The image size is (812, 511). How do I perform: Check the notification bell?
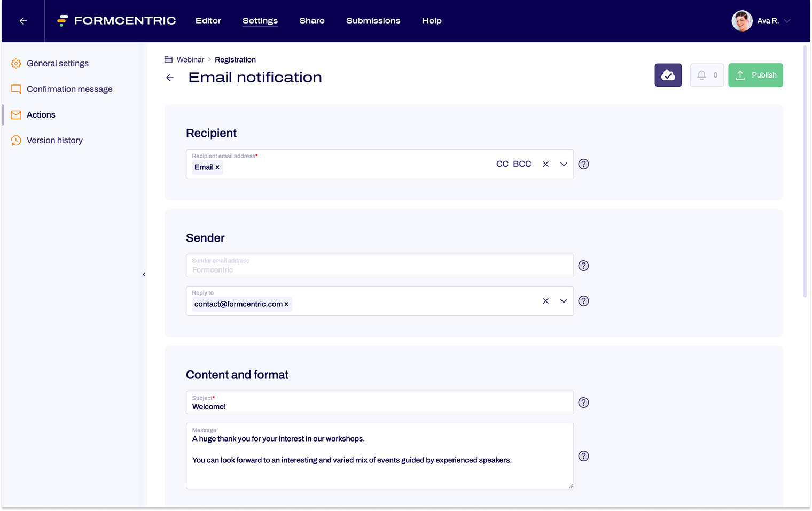coord(701,75)
